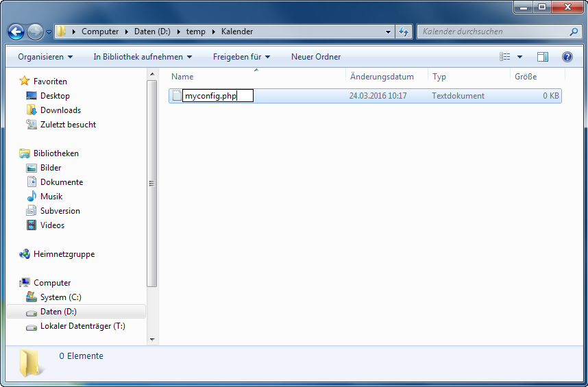Viewport: 588px width, 387px height.
Task: Click the System (C:) drive icon
Action: pyautogui.click(x=32, y=297)
